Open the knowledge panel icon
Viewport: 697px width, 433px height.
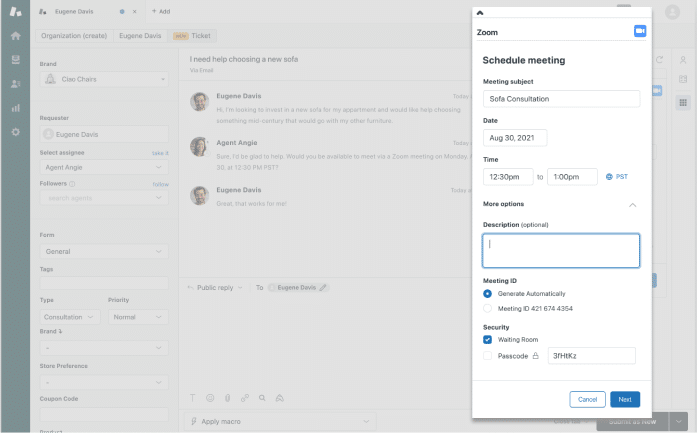[683, 79]
